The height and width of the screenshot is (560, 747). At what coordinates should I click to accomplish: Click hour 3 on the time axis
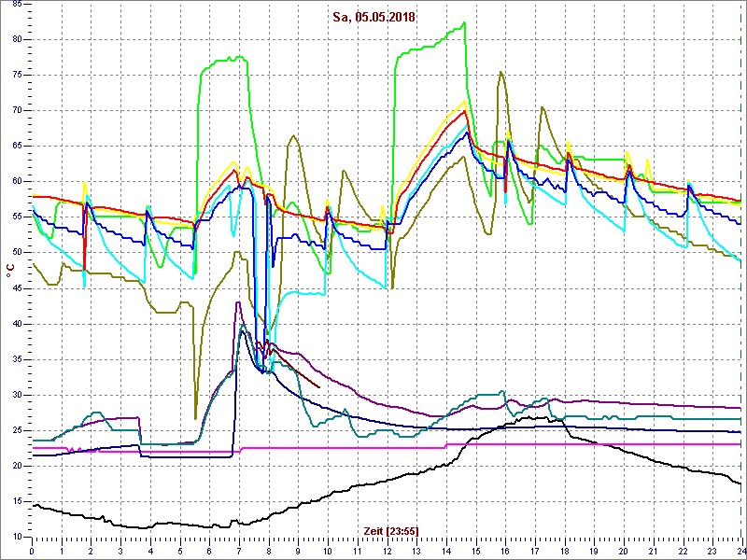click(120, 550)
